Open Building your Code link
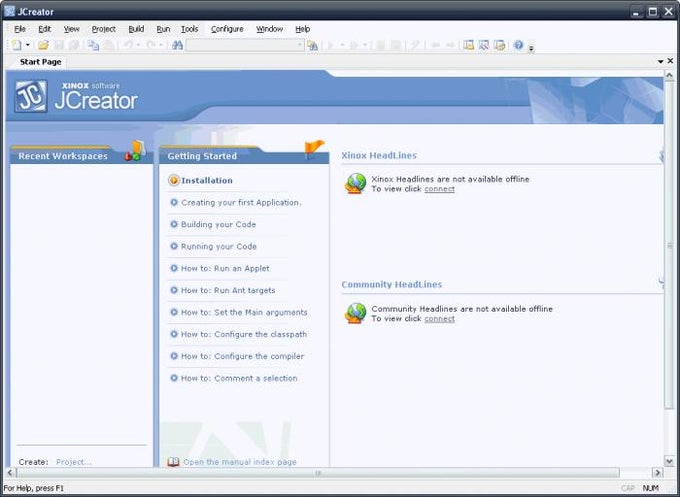The image size is (680, 497). point(218,225)
